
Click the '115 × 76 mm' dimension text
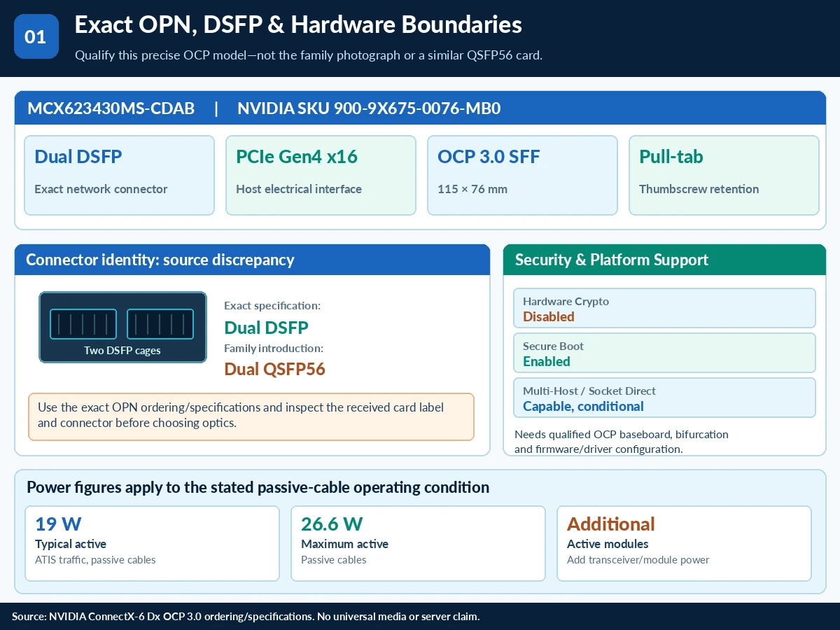coord(472,189)
